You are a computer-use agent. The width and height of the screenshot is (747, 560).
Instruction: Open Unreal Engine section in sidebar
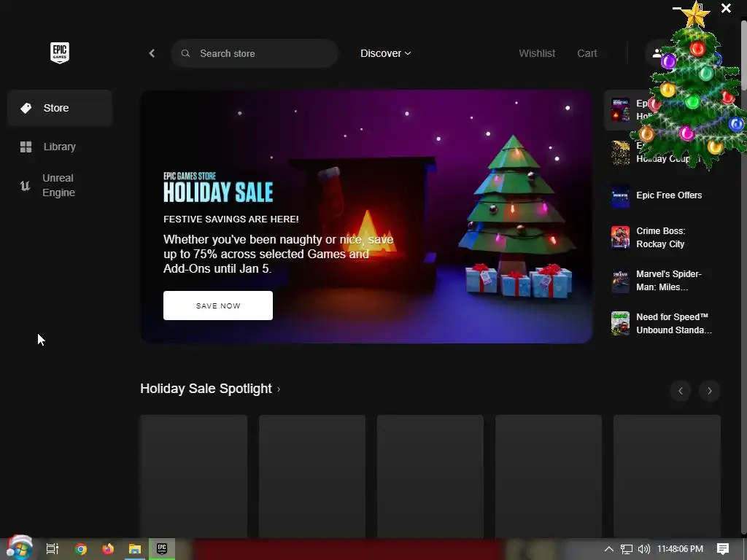click(x=60, y=185)
